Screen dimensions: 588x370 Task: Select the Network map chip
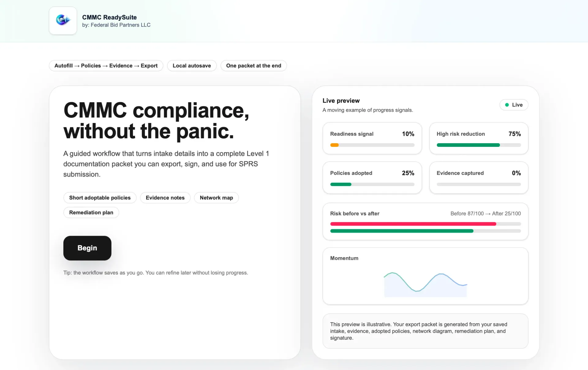[x=216, y=198]
